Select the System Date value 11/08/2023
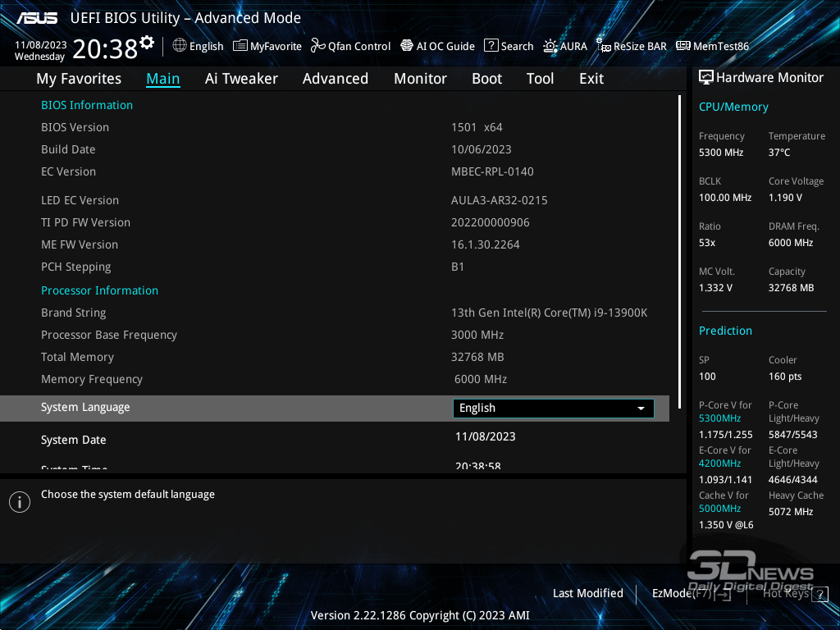The width and height of the screenshot is (840, 630). tap(486, 436)
